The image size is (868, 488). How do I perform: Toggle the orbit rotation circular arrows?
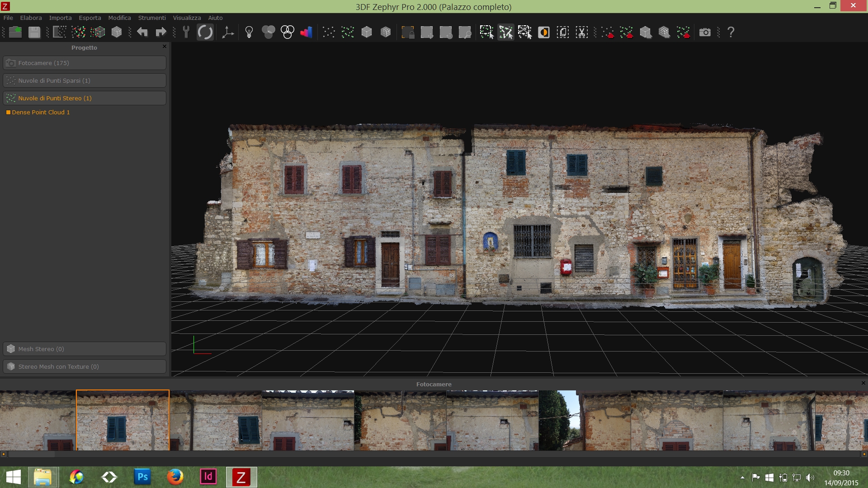click(x=205, y=32)
